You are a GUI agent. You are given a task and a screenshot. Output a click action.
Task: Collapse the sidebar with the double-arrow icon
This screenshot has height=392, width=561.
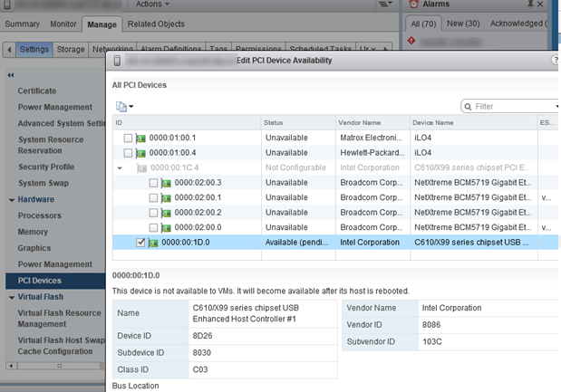[11, 75]
